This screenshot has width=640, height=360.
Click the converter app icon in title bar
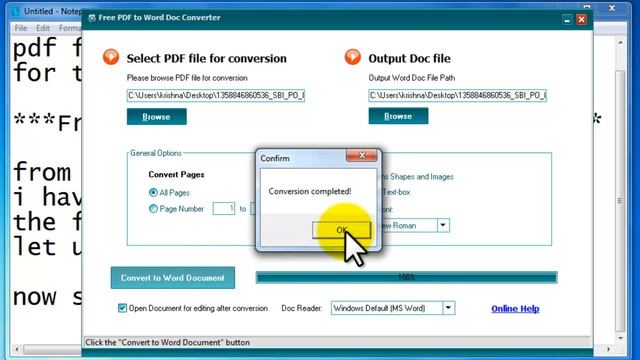pyautogui.click(x=92, y=18)
